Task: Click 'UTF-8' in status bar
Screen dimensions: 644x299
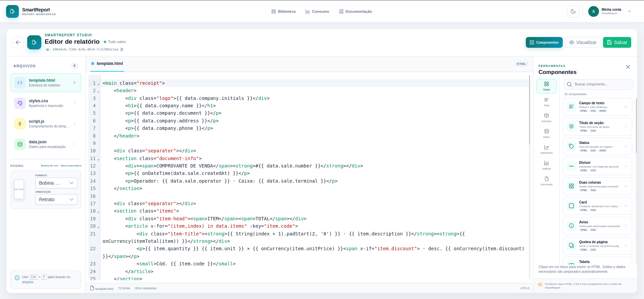Action: [x=525, y=288]
